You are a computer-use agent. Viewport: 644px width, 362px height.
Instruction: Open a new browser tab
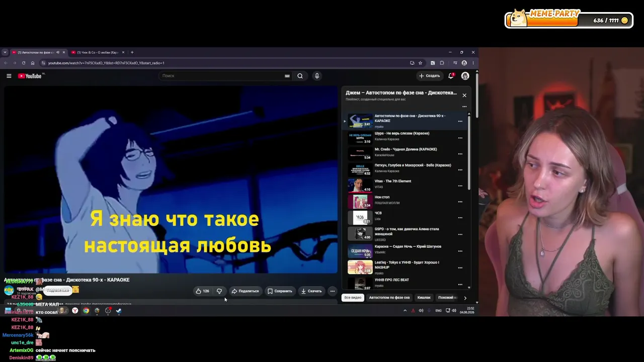[x=132, y=52]
